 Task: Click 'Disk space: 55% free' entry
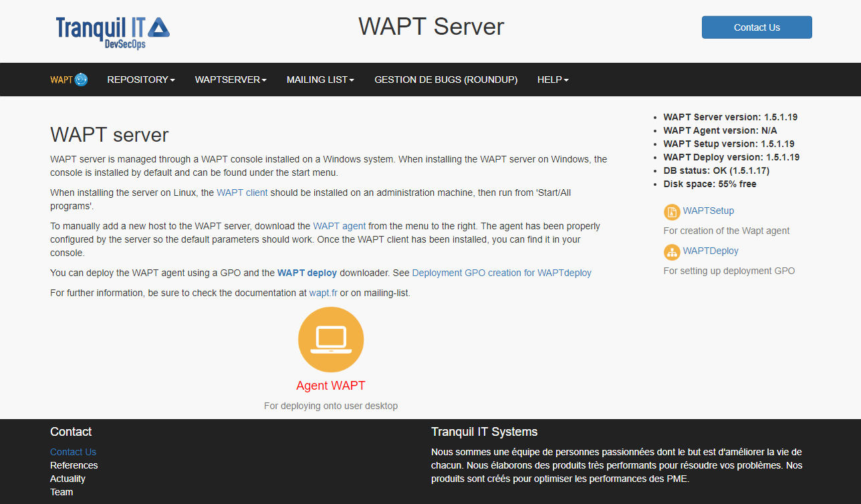coord(710,184)
